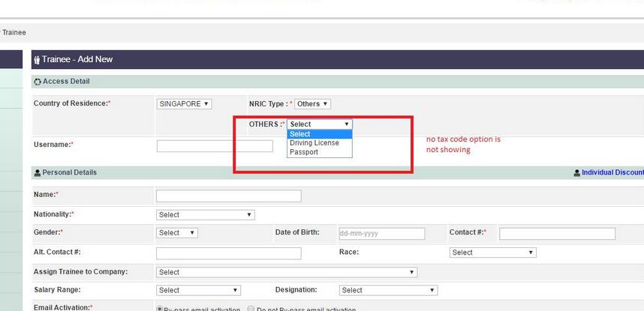The height and width of the screenshot is (311, 644).
Task: Open the Gender dropdown
Action: (177, 233)
